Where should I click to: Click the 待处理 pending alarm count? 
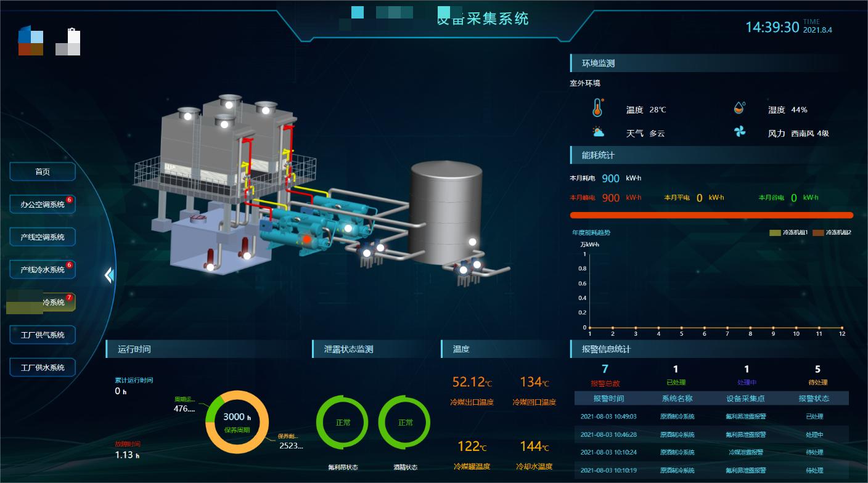[817, 370]
